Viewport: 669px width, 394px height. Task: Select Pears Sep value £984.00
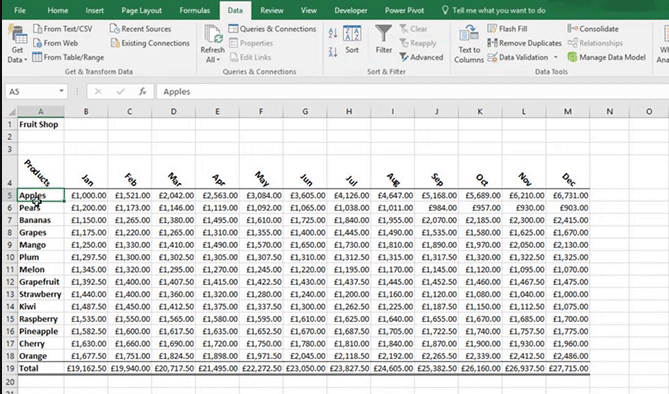[x=436, y=207]
